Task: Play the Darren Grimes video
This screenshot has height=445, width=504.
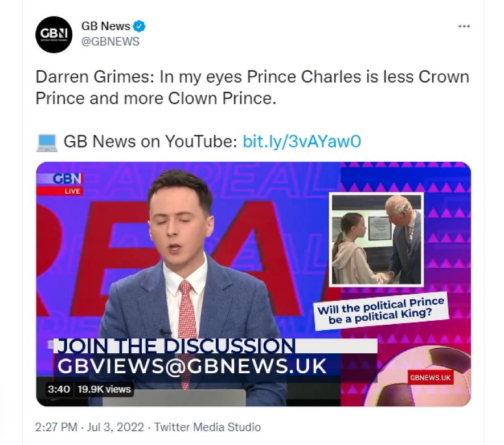Action: (253, 284)
